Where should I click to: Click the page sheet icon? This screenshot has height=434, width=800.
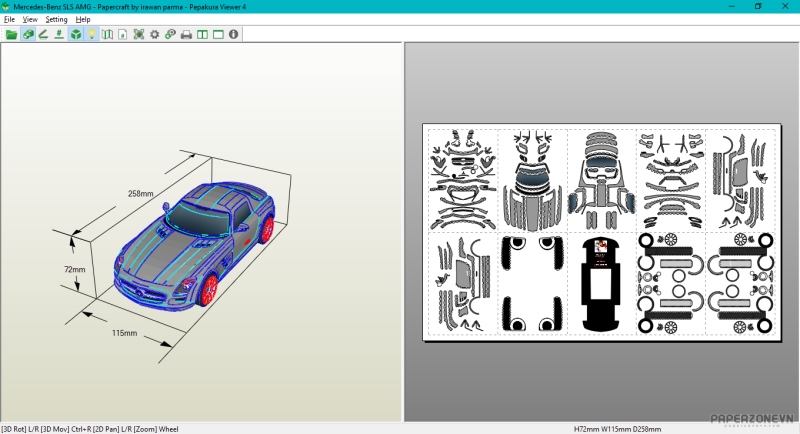pos(122,34)
